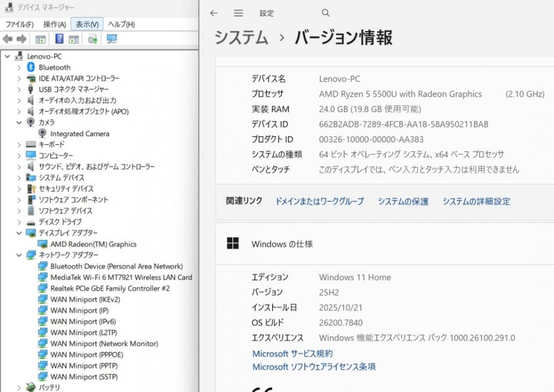Select AMD Radeon(TM) Graphics in the tree
This screenshot has height=392, width=554.
coord(93,244)
